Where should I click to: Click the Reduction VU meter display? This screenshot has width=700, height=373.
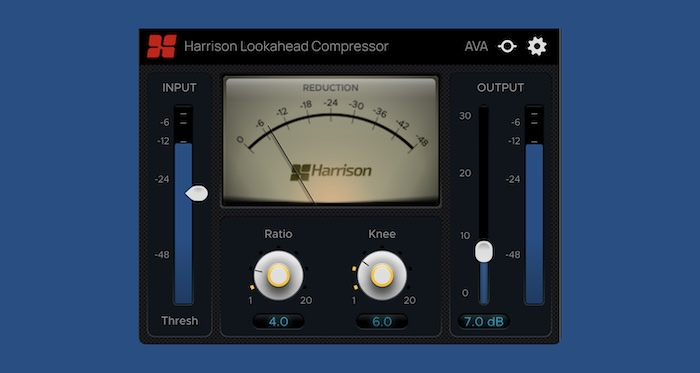tap(331, 141)
